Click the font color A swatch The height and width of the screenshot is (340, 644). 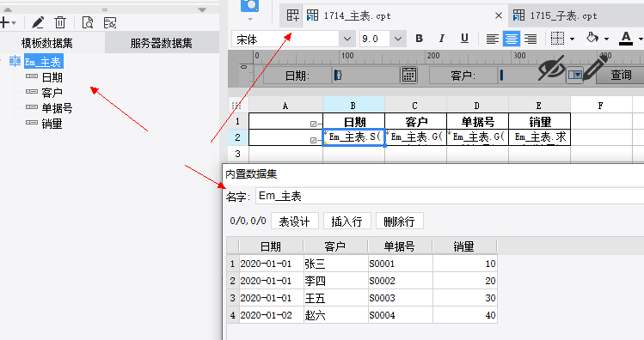point(626,38)
